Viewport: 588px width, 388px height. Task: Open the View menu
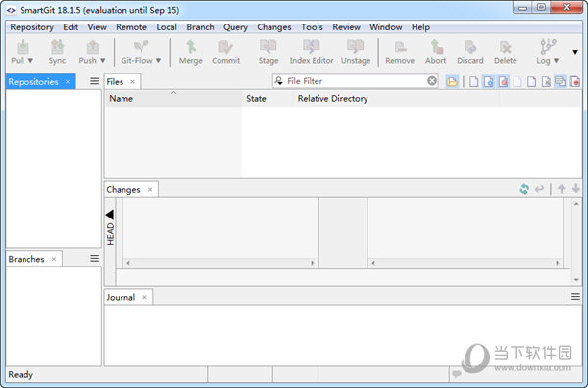tap(97, 27)
